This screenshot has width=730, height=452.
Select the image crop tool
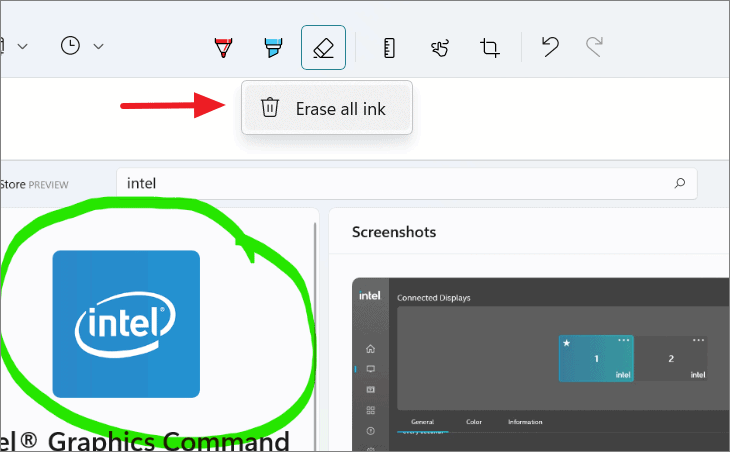490,47
